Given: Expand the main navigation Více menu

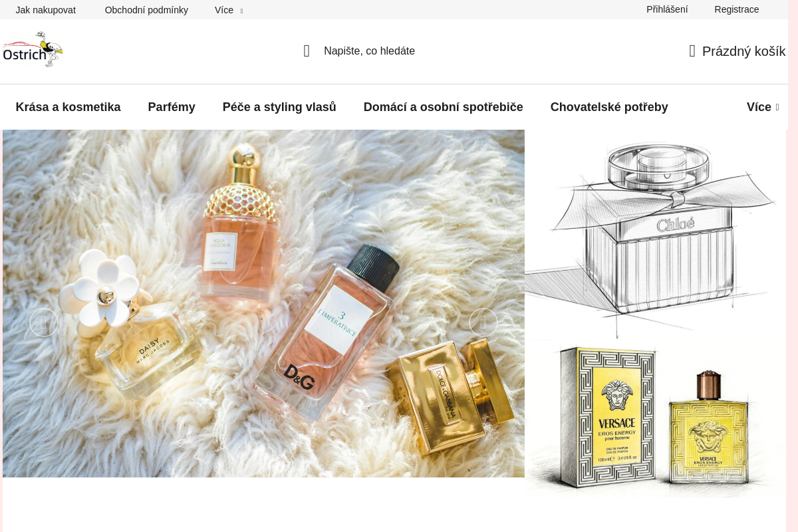Looking at the screenshot, I should 763,107.
